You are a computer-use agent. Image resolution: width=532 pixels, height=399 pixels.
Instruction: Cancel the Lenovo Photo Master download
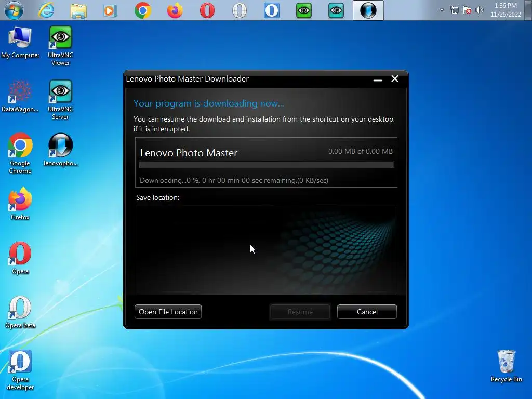coord(367,312)
